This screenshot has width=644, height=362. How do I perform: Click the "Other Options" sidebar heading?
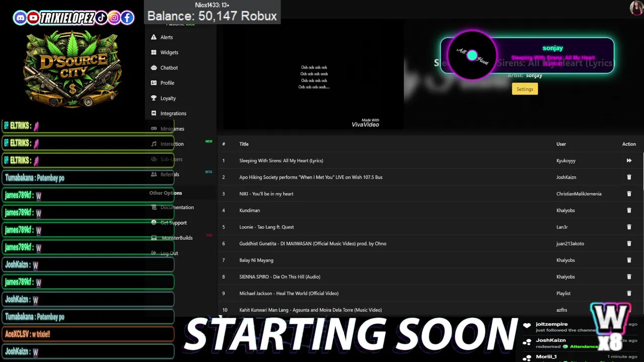tap(166, 193)
